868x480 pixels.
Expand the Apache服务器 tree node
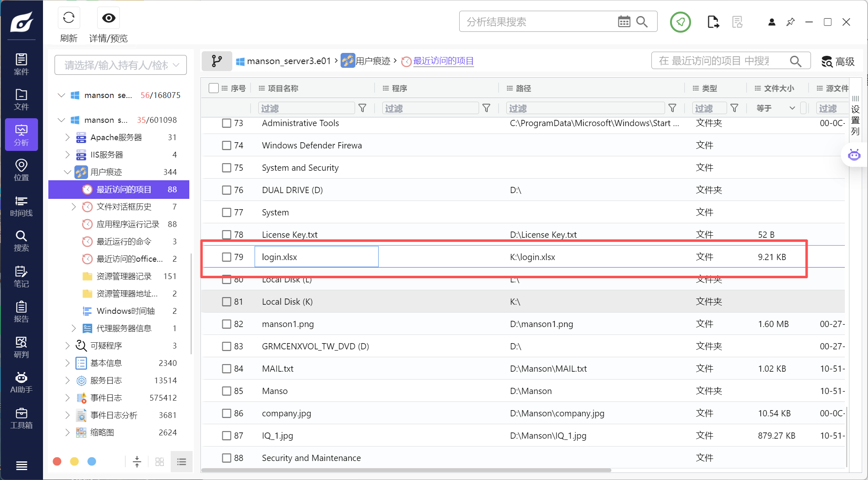coord(67,137)
